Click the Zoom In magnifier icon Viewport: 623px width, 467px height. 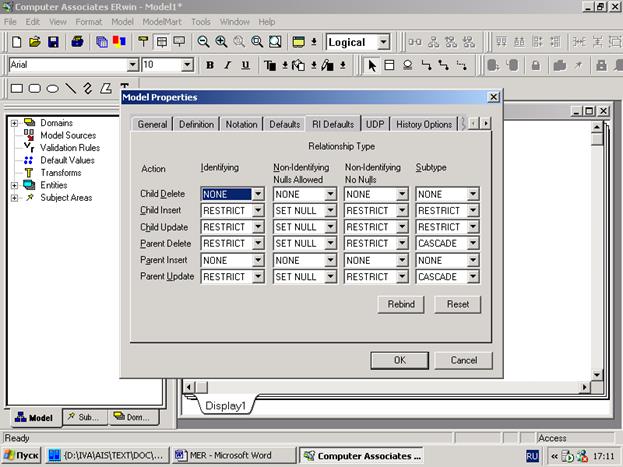pyautogui.click(x=221, y=42)
